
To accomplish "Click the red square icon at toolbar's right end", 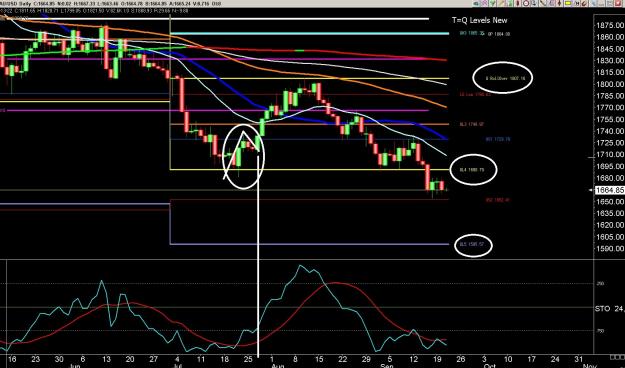I will click(x=617, y=3).
